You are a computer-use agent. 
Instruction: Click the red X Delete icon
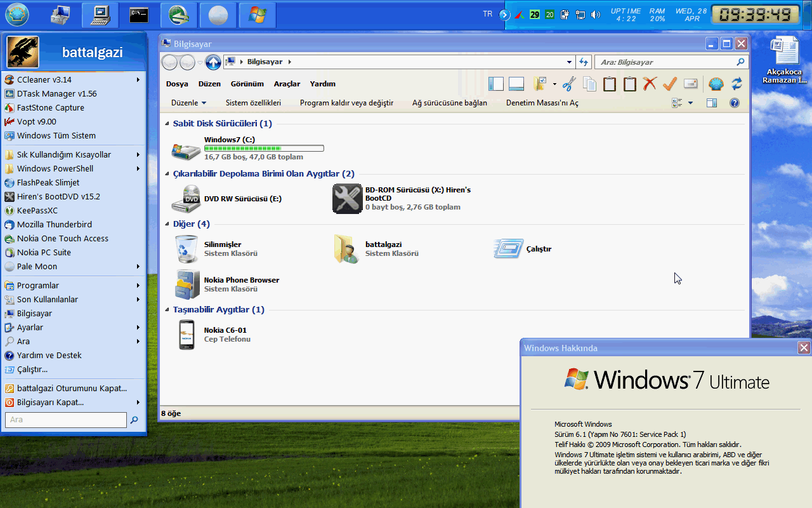pos(650,84)
